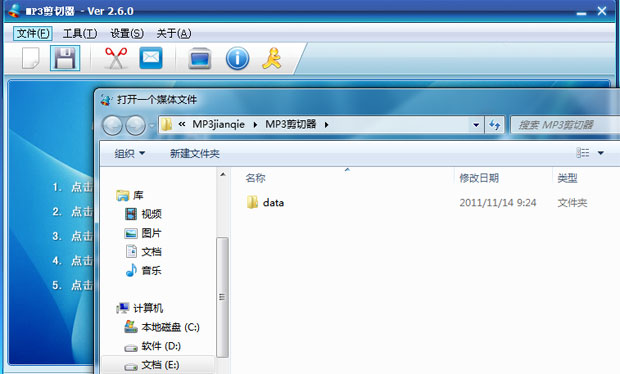Open the view options dropdown arrow
This screenshot has width=620, height=374.
click(601, 153)
